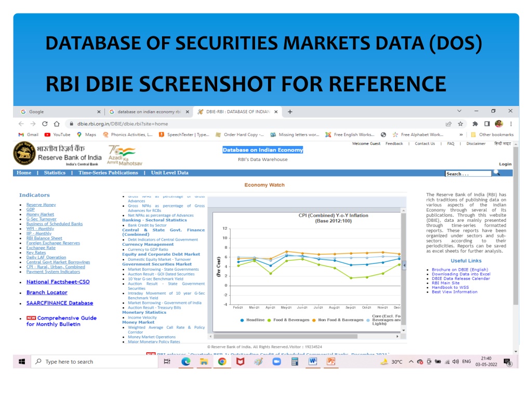The width and height of the screenshot is (532, 399).
Task: Switch to PowerPoint on the taskbar
Action: 331,362
